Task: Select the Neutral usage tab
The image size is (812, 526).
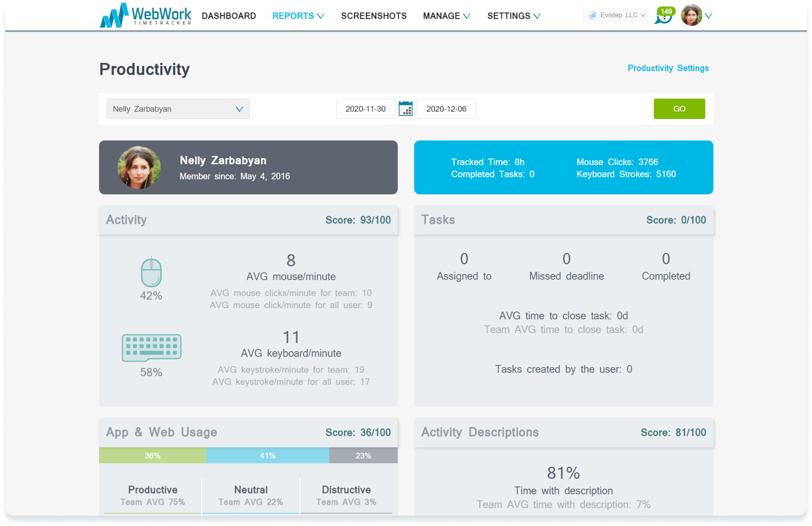Action: (251, 496)
